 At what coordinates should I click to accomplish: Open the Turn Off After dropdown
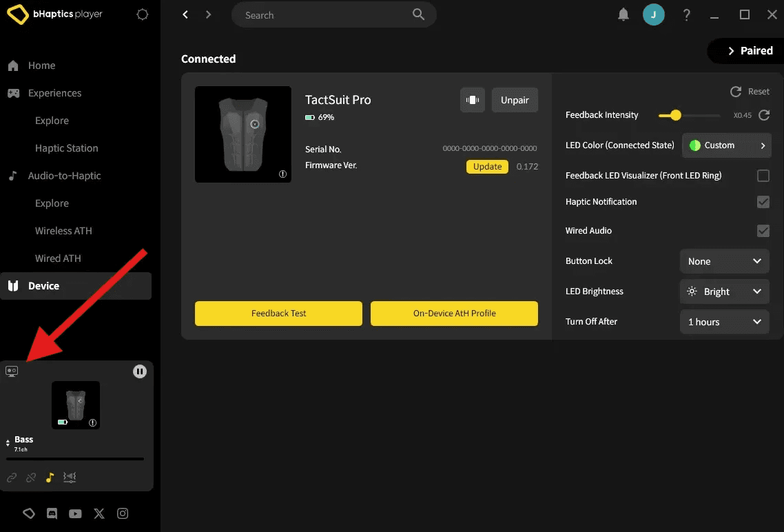(x=724, y=322)
